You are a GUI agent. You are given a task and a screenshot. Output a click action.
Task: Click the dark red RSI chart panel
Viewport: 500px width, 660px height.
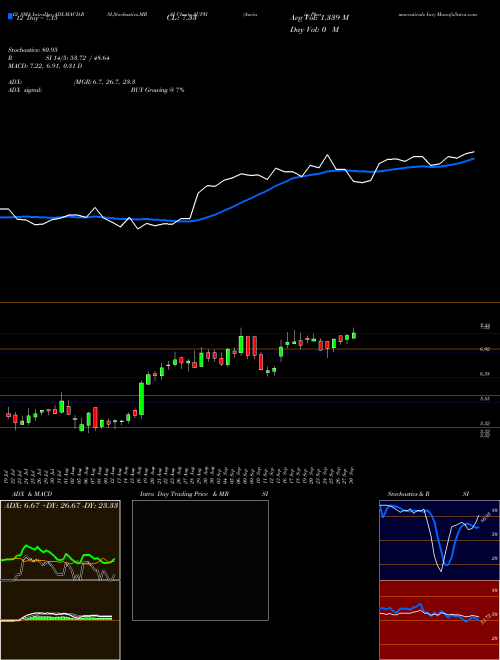439,620
